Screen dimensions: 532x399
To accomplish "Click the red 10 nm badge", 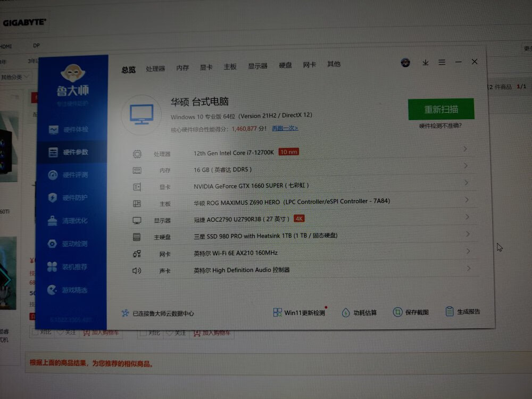I will (289, 152).
